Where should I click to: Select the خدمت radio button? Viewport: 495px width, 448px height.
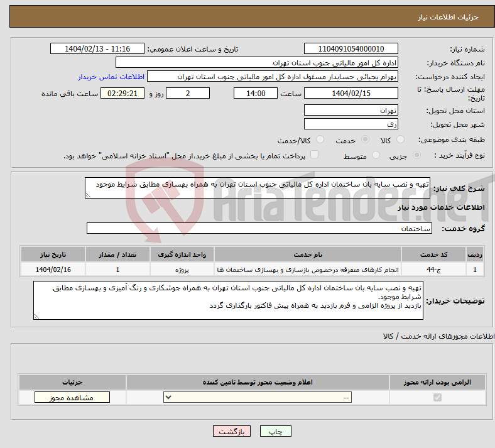point(365,139)
